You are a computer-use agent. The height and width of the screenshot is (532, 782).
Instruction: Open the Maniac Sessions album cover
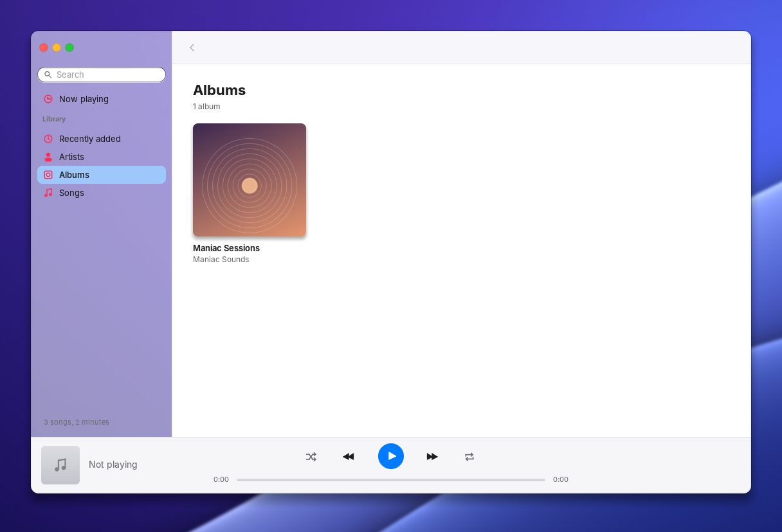250,180
